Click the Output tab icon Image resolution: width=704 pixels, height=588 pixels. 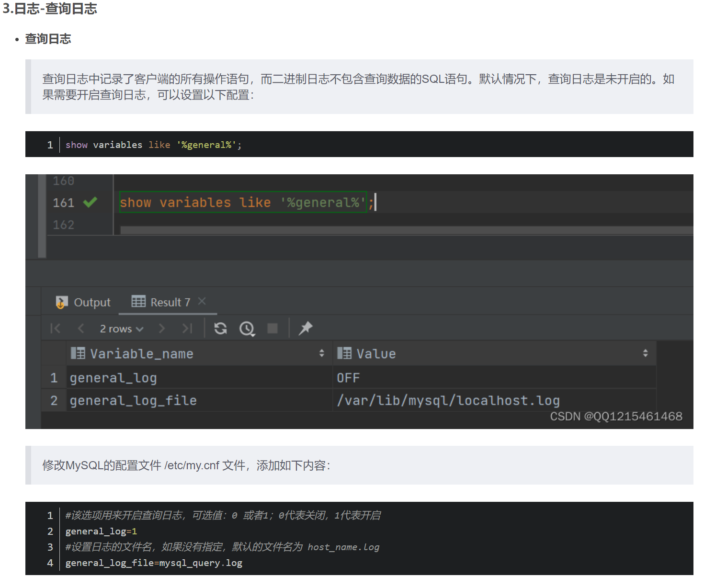[62, 302]
